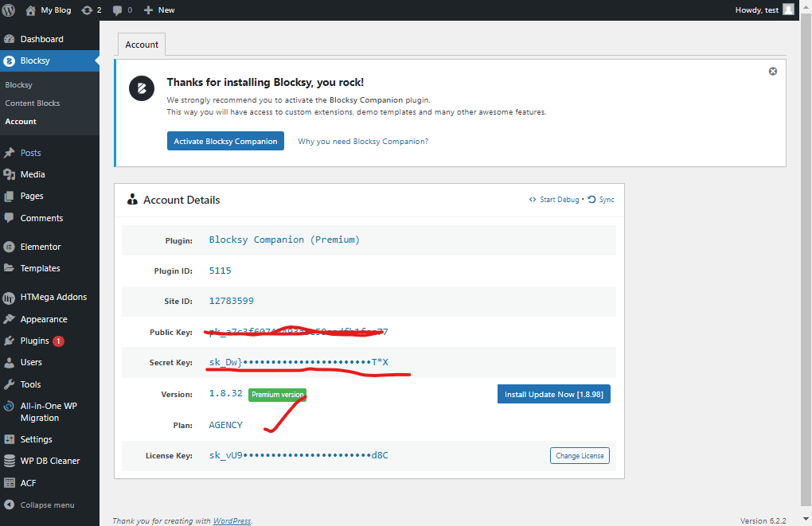This screenshot has width=812, height=526.
Task: Click the updates icon showing 2
Action: point(87,10)
